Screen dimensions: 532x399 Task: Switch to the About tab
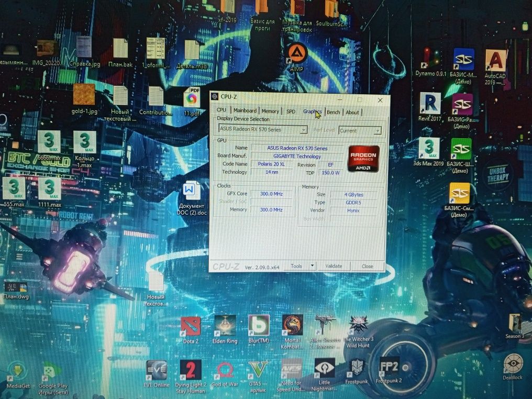pos(352,113)
